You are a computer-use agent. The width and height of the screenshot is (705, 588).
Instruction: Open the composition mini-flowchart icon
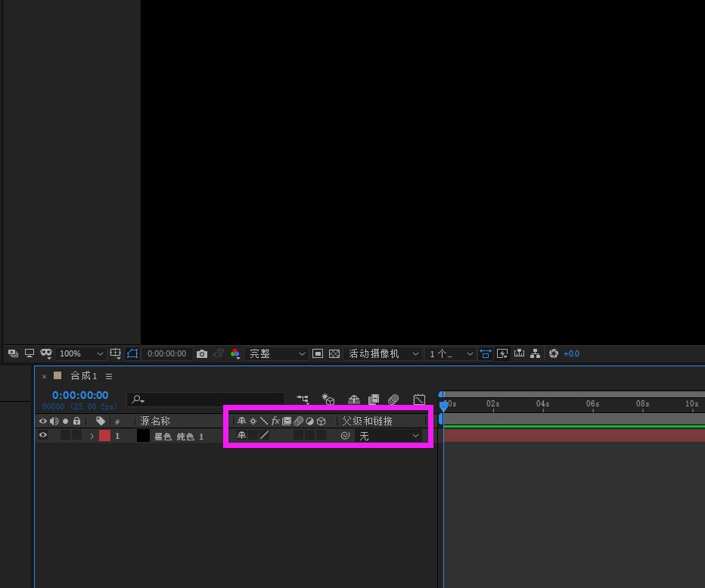pyautogui.click(x=303, y=400)
